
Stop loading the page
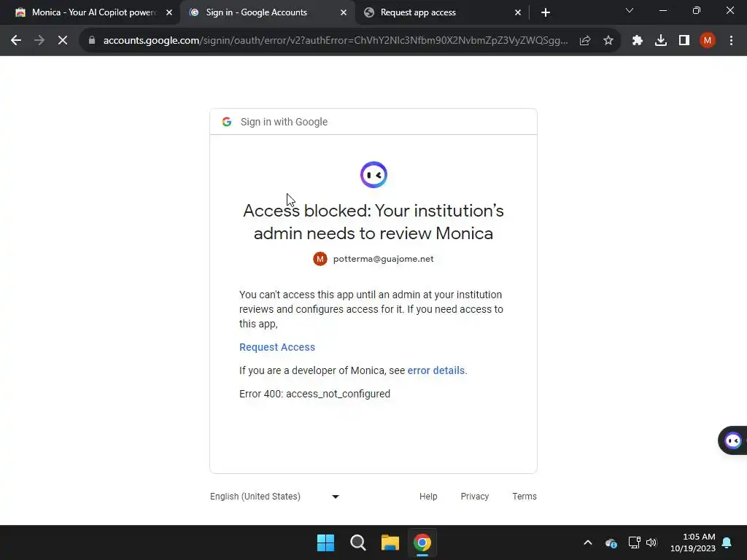[63, 41]
